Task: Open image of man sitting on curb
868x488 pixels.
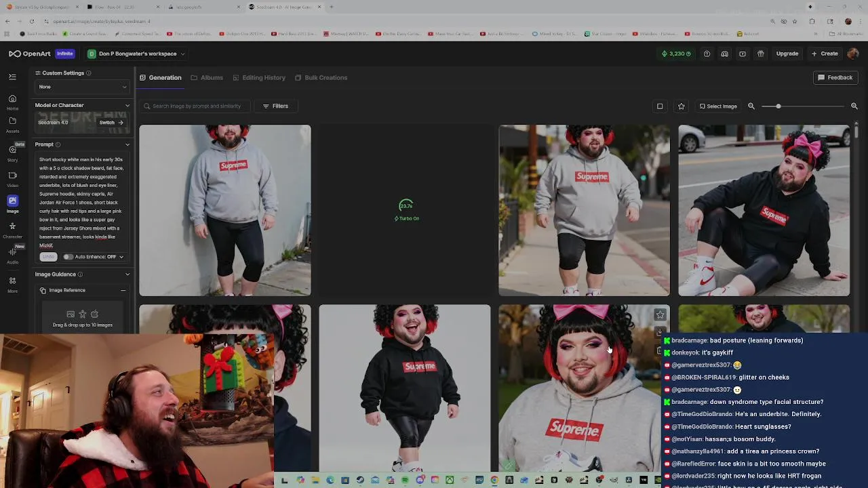Action: pos(764,210)
